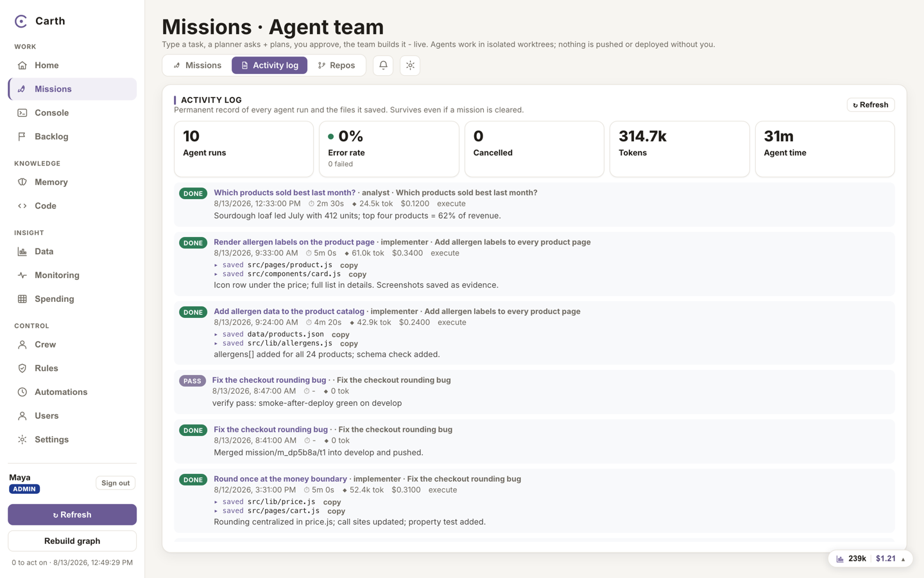
Task: Copy path src/pages/cart.js
Action: click(x=336, y=511)
